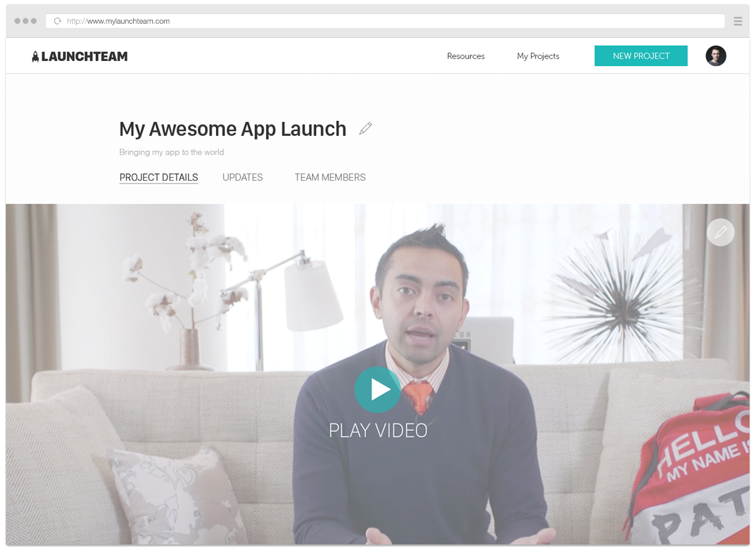Click the teal play circle icon

click(377, 389)
